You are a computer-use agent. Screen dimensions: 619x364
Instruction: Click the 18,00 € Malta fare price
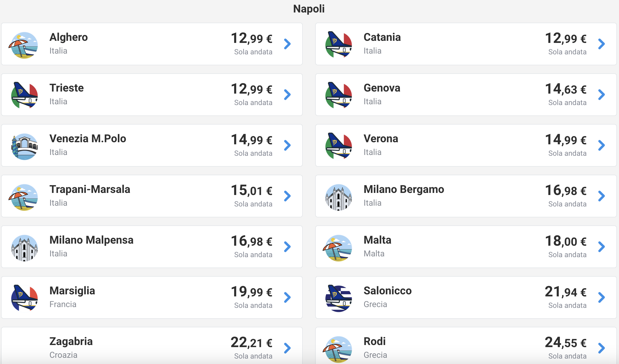point(566,241)
